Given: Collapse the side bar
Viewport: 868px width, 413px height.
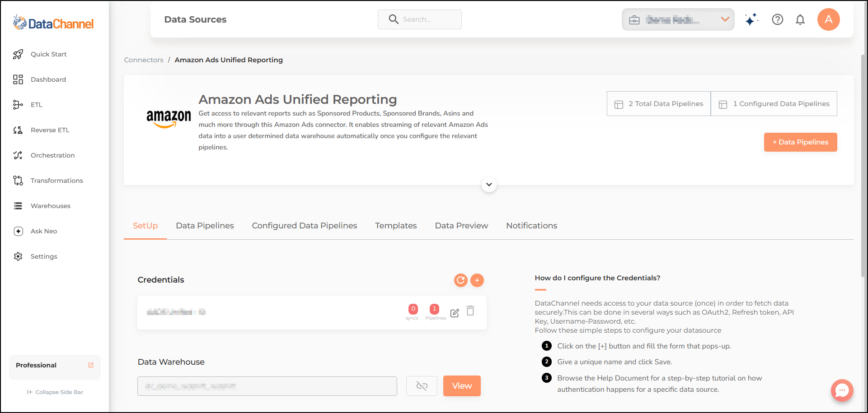Looking at the screenshot, I should [x=55, y=392].
